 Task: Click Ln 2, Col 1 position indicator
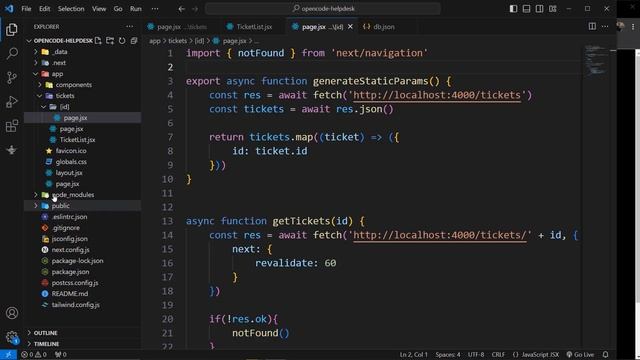coord(413,355)
